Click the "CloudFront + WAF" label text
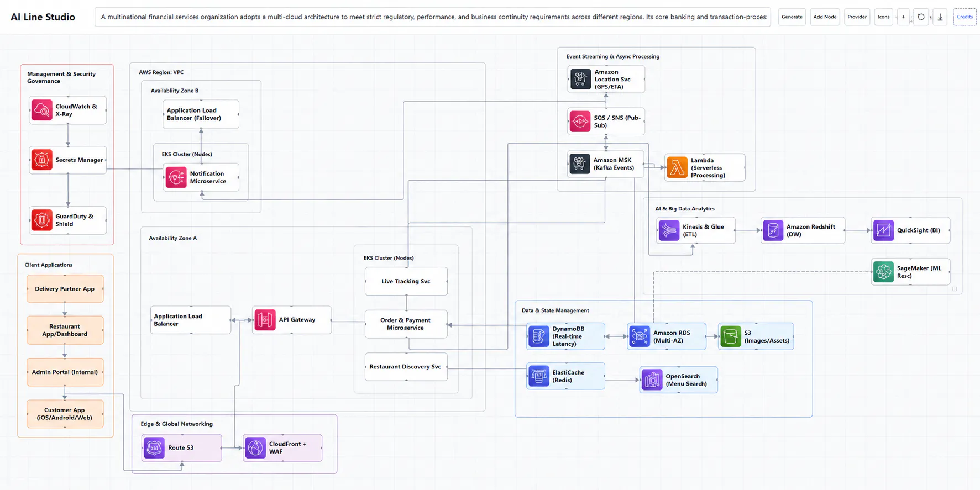The width and height of the screenshot is (980, 490). coord(287,447)
